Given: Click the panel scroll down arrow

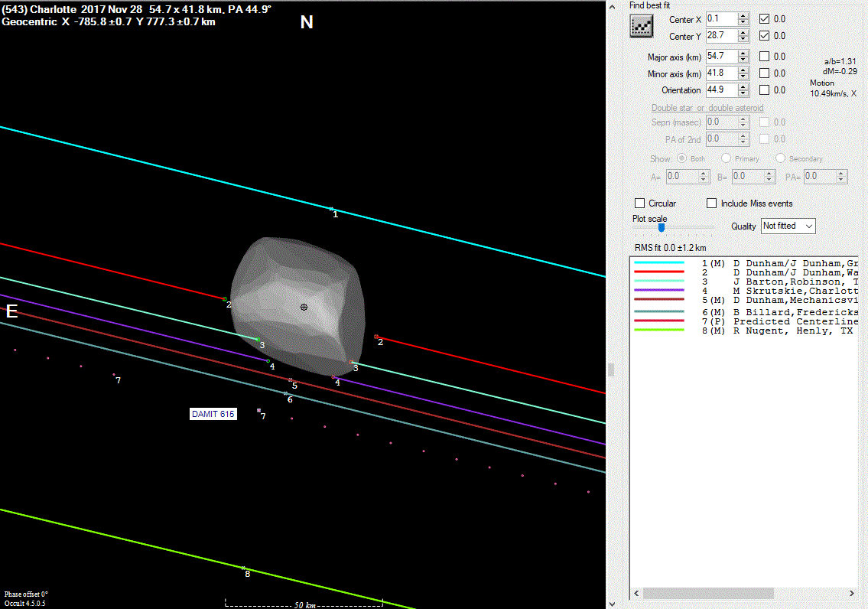Looking at the screenshot, I should pyautogui.click(x=613, y=604).
